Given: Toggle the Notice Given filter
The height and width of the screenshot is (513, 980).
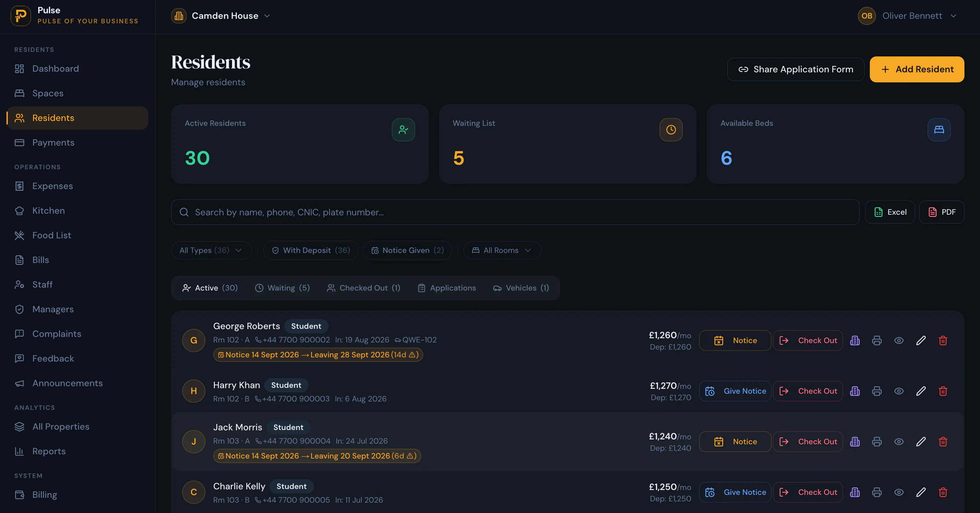Looking at the screenshot, I should 407,250.
